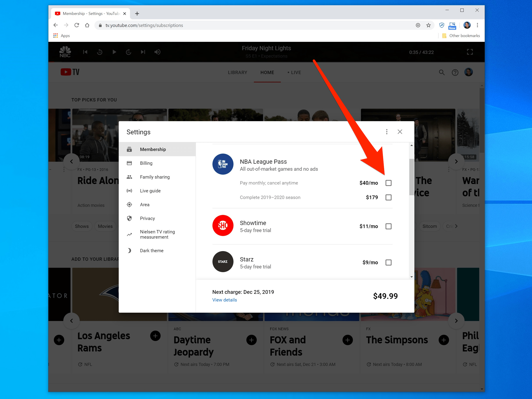Open YouTube TV search icon

(x=442, y=73)
